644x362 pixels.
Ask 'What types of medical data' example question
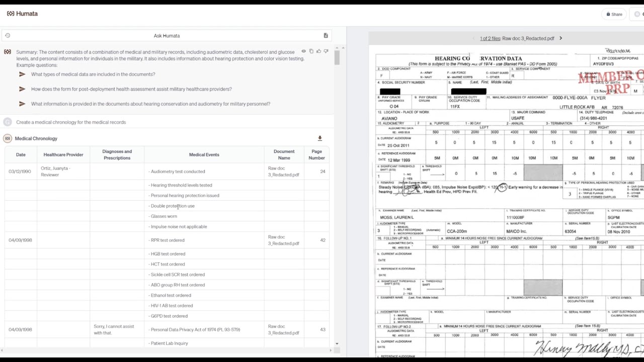(93, 74)
